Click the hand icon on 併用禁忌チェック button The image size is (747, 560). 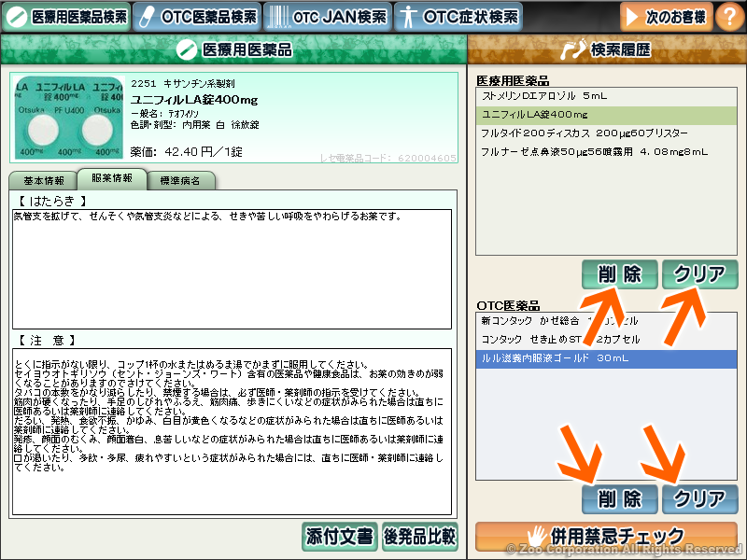pyautogui.click(x=537, y=537)
